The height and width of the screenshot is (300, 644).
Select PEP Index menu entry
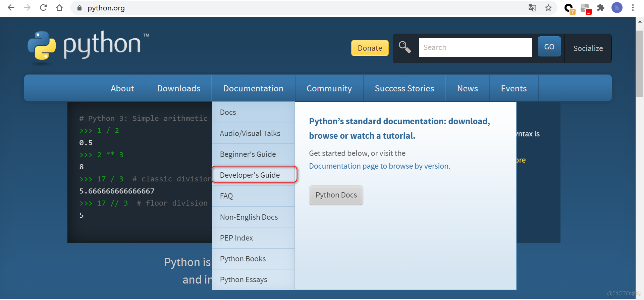[253, 238]
